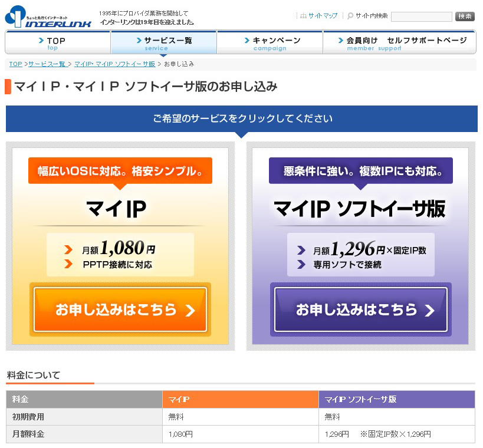Click the purple マイIP ソフトイーサ版 table header

coord(396,399)
